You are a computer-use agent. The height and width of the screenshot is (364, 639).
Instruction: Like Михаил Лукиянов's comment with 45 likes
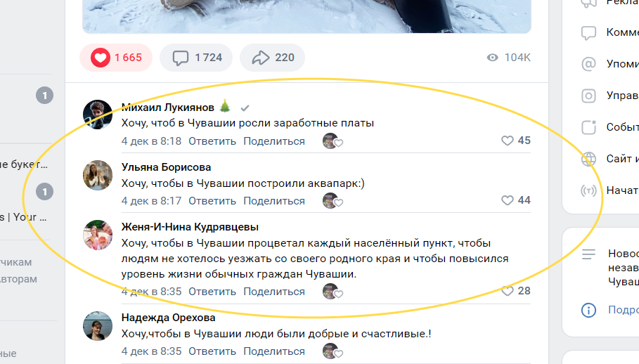coord(508,141)
